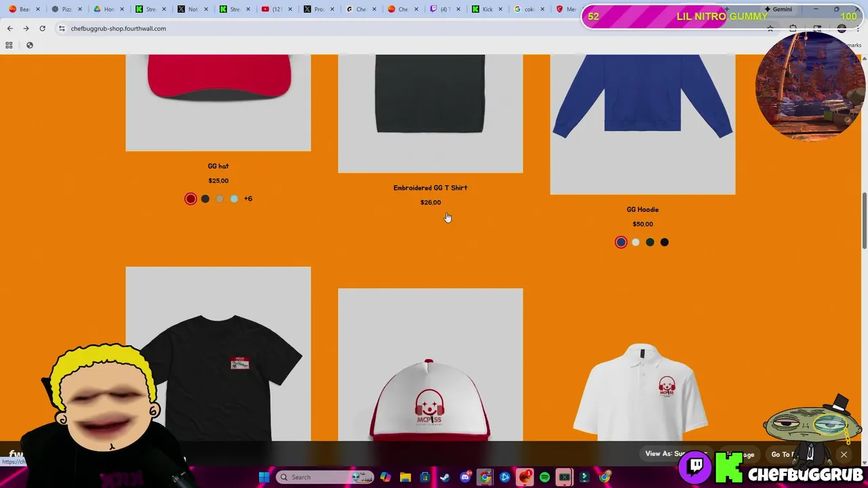Go forward in browser history
Viewport: 868px width, 488px height.
26,28
